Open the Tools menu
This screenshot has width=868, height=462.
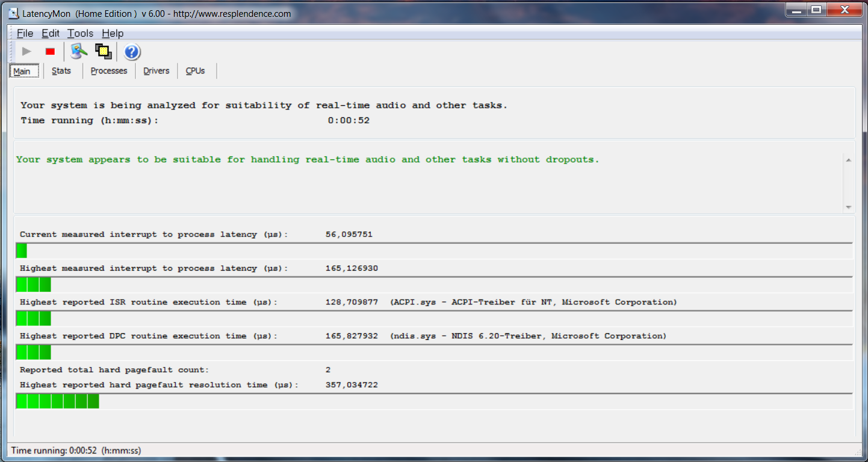pos(80,33)
